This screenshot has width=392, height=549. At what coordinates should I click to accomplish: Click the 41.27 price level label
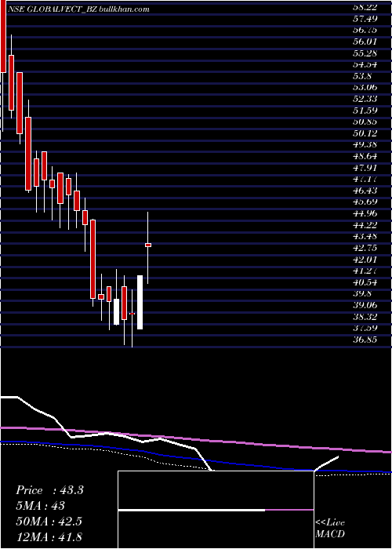[365, 271]
